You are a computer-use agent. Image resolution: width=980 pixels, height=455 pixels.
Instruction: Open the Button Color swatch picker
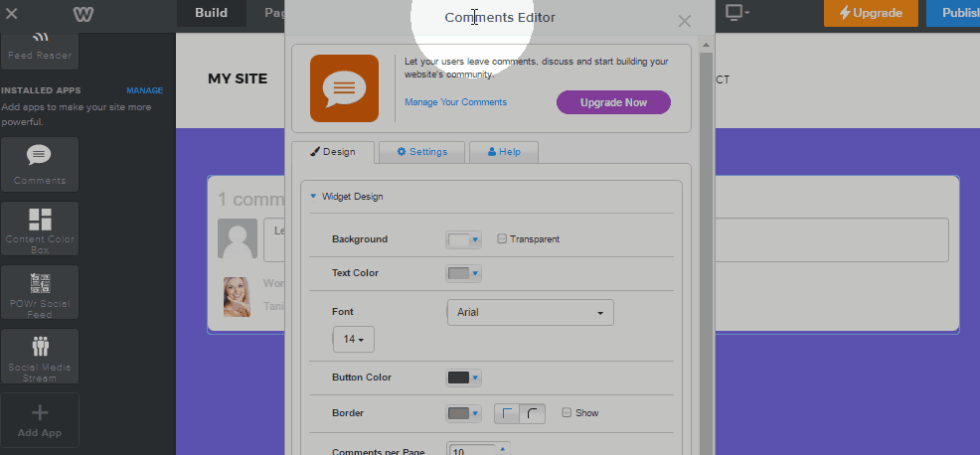pos(463,378)
